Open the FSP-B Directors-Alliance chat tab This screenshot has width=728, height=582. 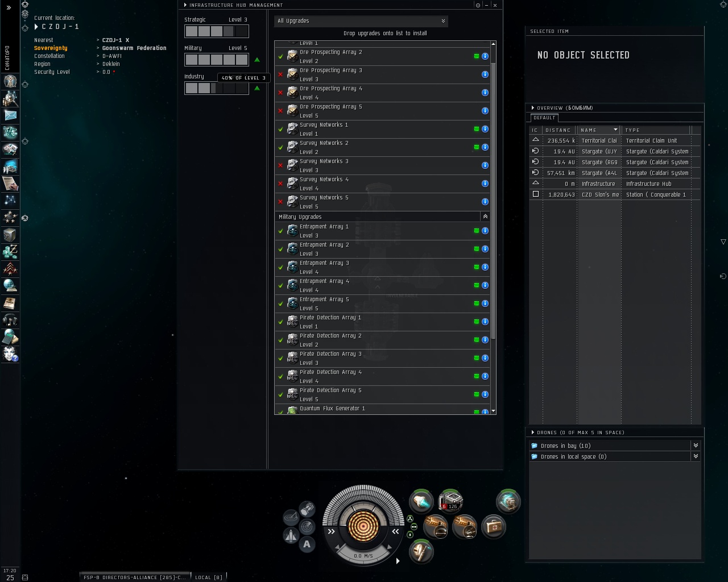135,577
